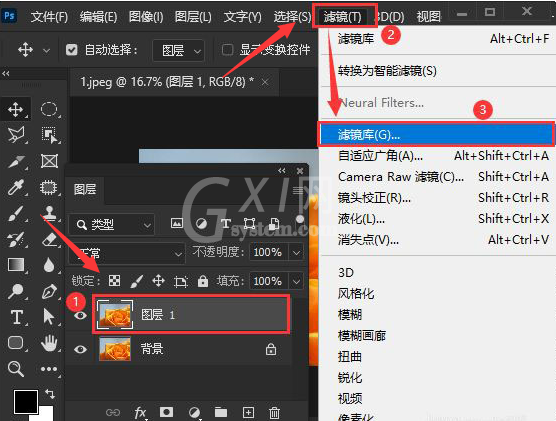Screen dimensions: 556x421
Task: Select the Gradient tool
Action: coord(16,265)
